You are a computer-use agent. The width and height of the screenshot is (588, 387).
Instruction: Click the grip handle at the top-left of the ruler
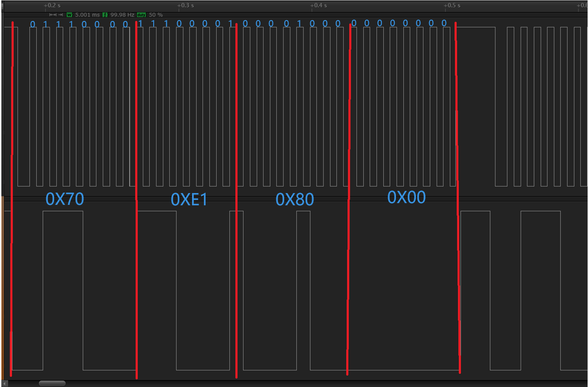(3, 6)
